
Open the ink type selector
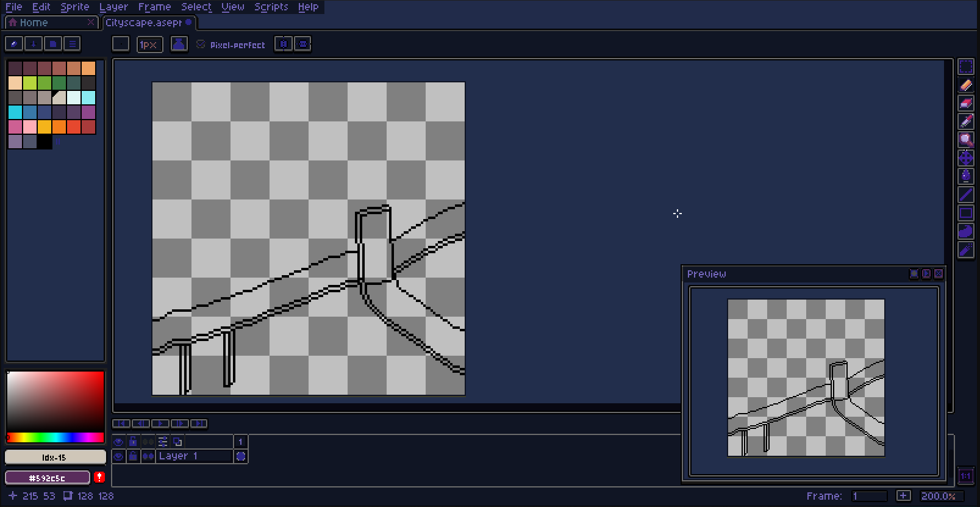coord(179,44)
